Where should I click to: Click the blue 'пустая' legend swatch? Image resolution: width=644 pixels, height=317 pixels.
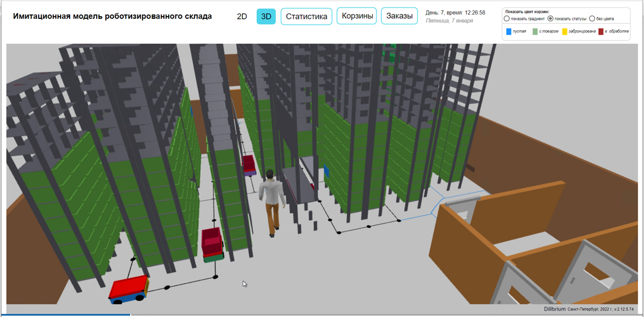(509, 32)
